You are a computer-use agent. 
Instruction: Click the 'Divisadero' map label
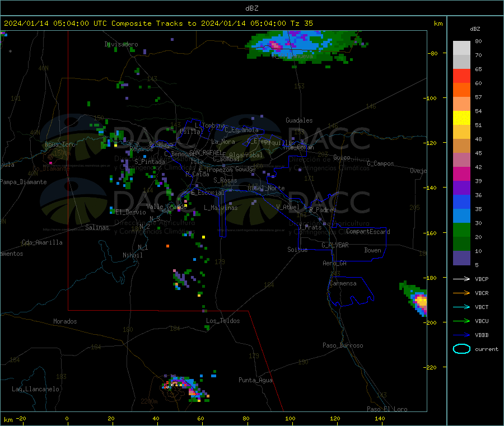[x=121, y=44]
